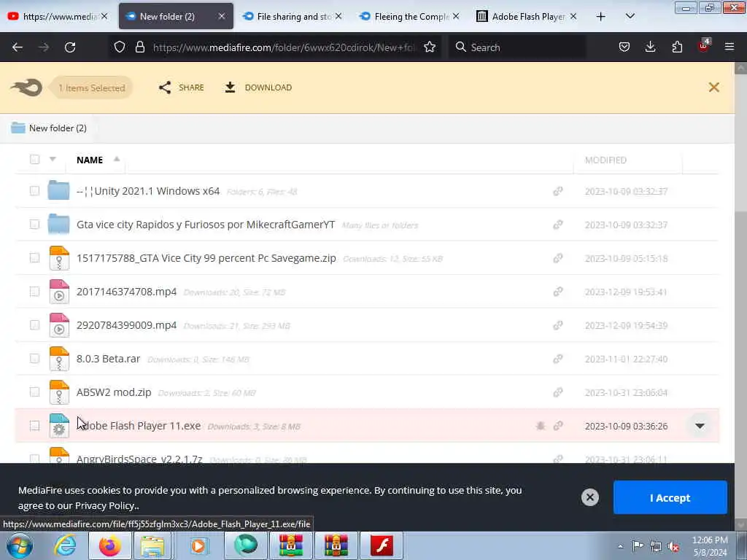Copy link for Gta vice city Rapidos folder
This screenshot has width=747, height=560.
click(558, 225)
